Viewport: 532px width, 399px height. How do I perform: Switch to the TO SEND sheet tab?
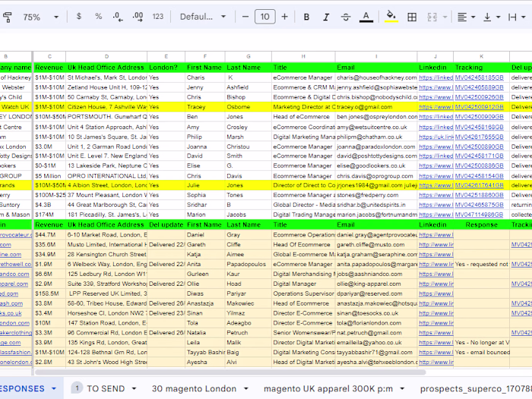point(105,388)
